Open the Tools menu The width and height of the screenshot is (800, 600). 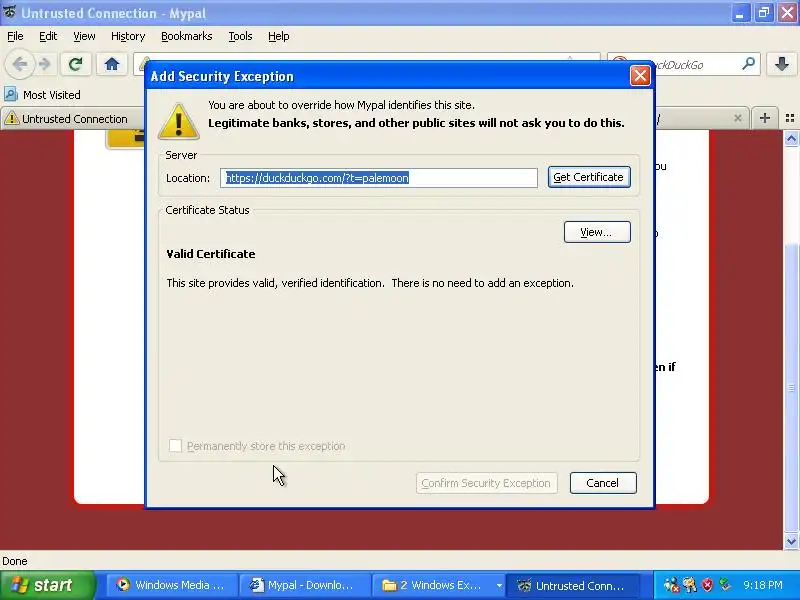240,36
